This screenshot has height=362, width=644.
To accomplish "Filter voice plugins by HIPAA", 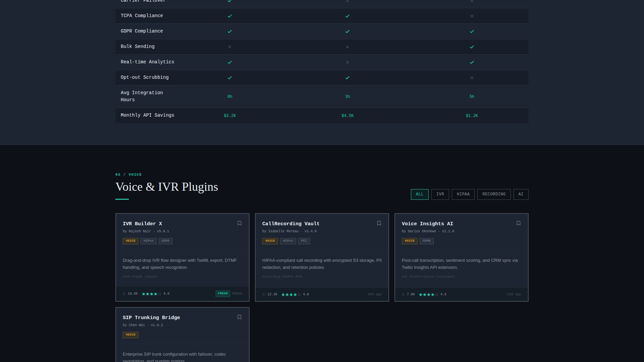I will [463, 194].
